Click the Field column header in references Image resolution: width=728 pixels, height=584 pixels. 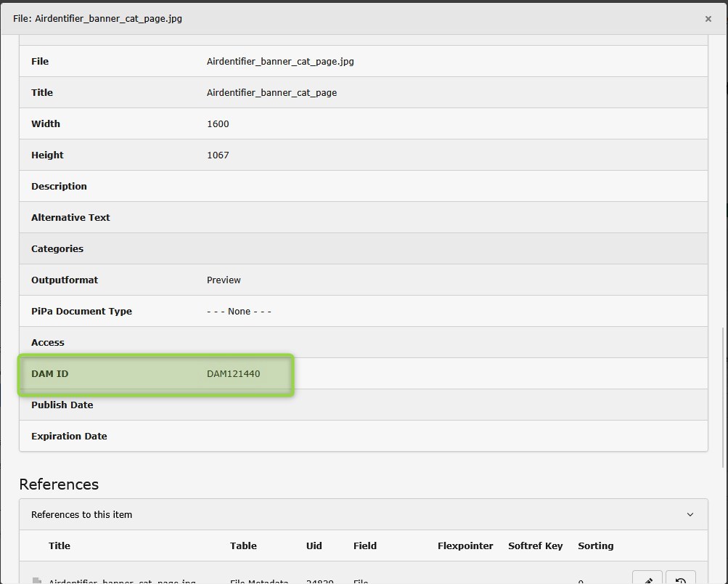(x=364, y=546)
